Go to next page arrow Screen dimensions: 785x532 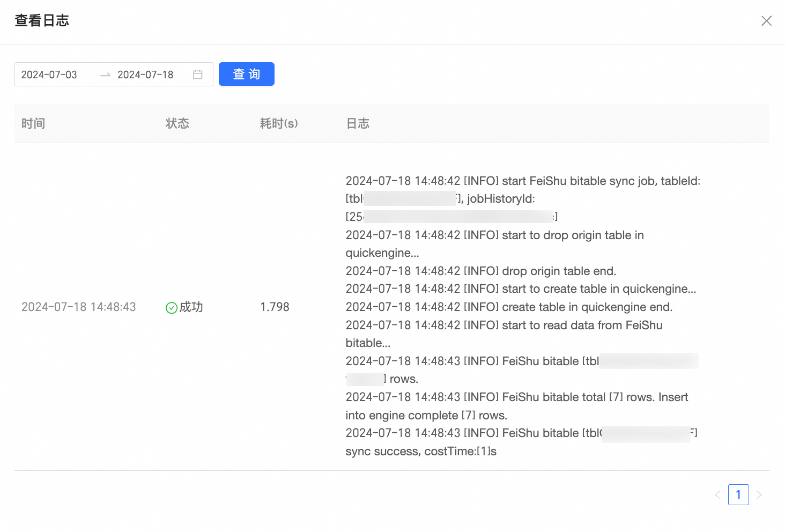759,495
